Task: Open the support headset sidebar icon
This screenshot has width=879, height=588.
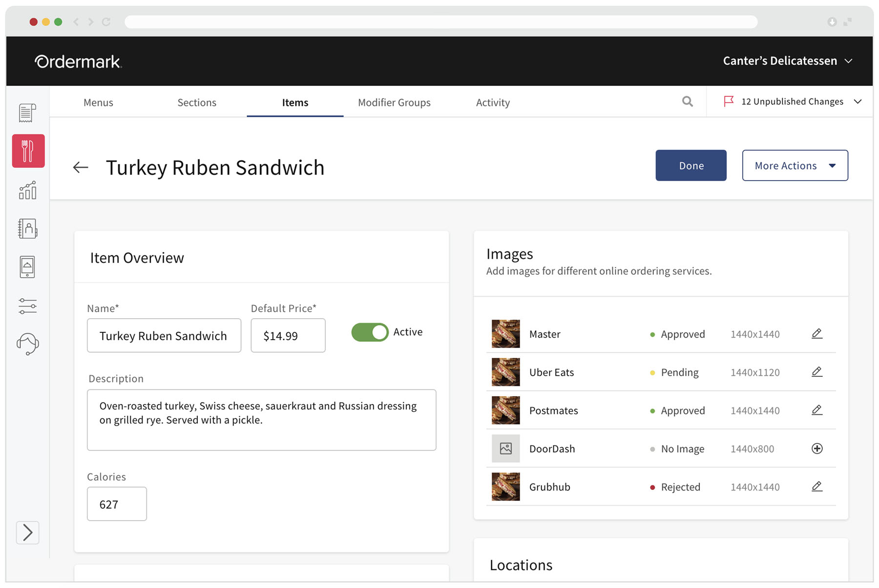Action: pos(27,344)
